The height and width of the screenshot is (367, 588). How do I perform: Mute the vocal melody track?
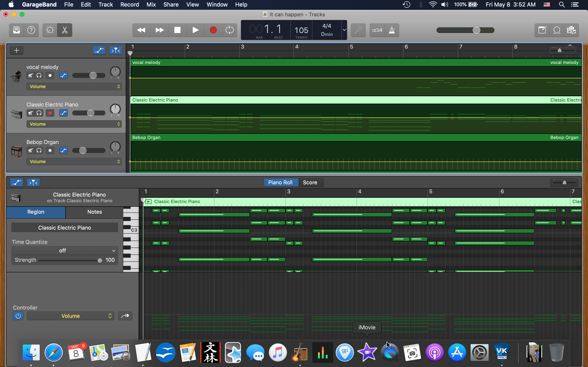coord(30,75)
